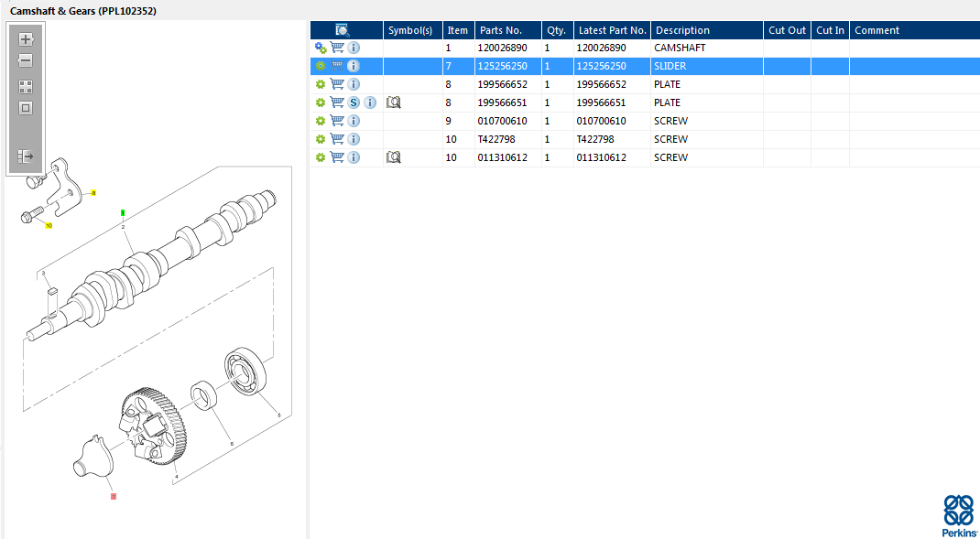
Task: Click callout number 5 by the bearing
Action: 278,415
